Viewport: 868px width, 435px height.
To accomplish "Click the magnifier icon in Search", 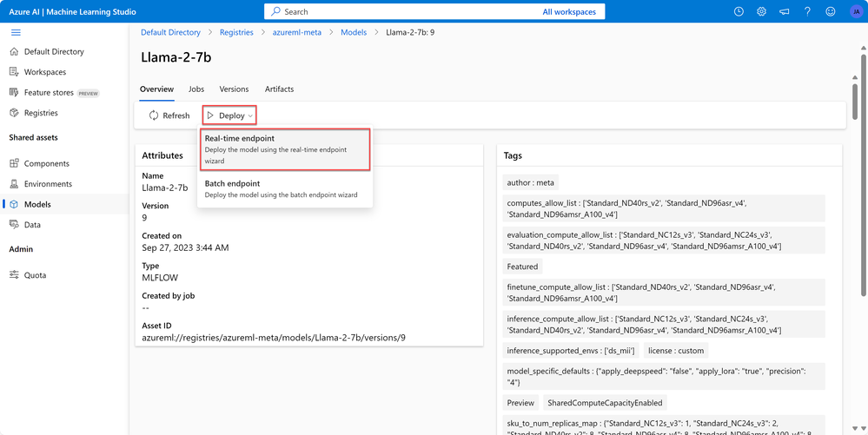I will point(275,11).
